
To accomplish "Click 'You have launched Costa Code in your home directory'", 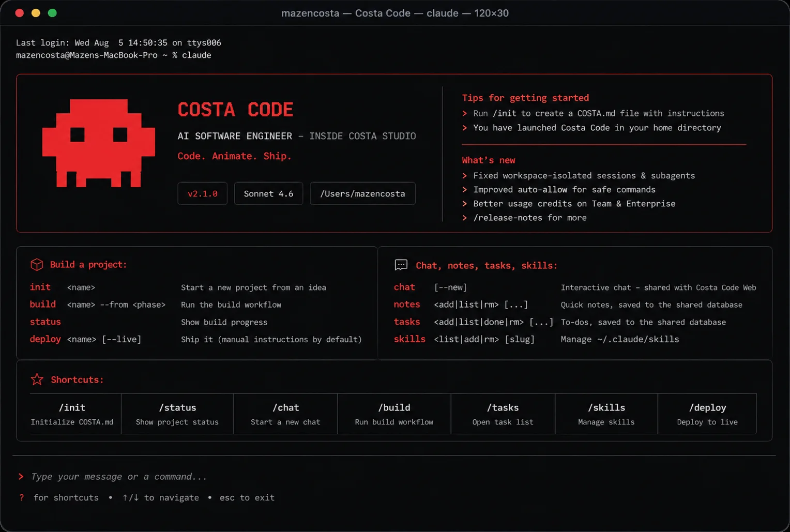I will (597, 128).
